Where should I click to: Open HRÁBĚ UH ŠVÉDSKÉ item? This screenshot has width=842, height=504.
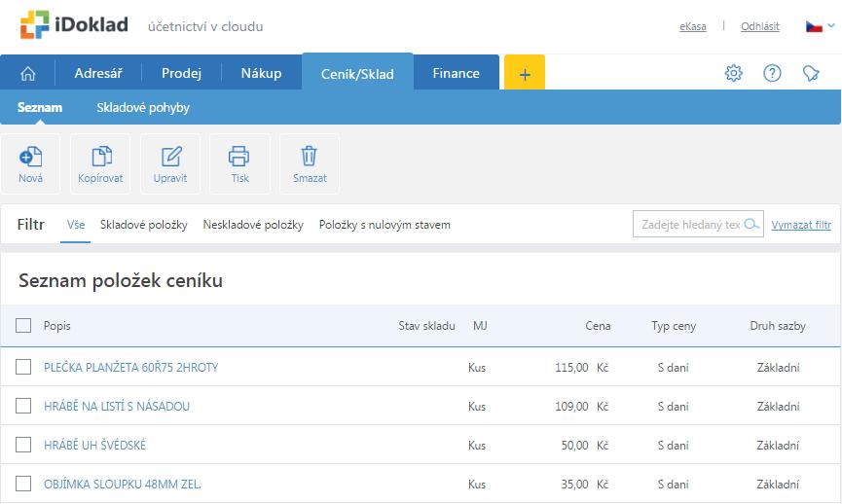coord(94,445)
